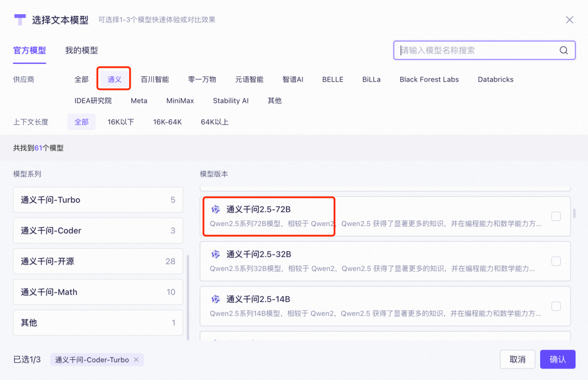Viewport: 588px width, 380px height.
Task: Open the 通义千问-Math model series
Action: click(x=98, y=292)
